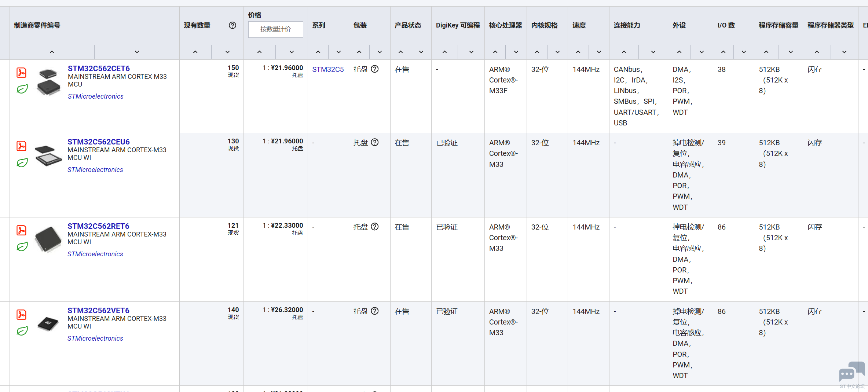This screenshot has width=868, height=392.
Task: Click the green RoHS leaf icon for STM32C562CEU6
Action: tap(22, 162)
